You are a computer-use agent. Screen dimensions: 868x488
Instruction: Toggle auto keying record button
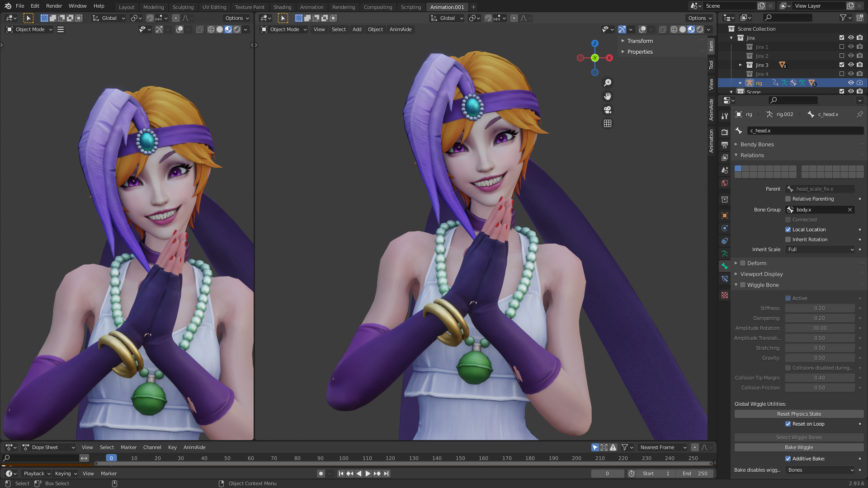pos(321,474)
